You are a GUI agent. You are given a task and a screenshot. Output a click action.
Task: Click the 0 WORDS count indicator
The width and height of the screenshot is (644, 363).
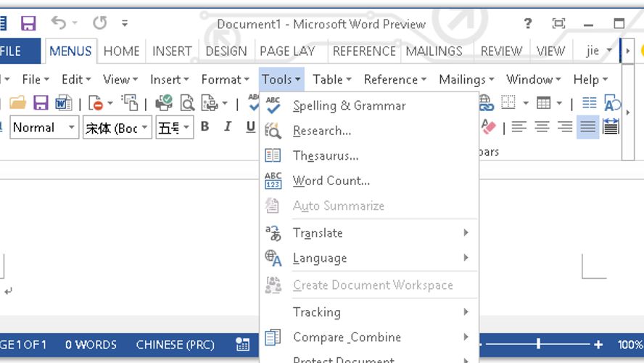point(91,344)
